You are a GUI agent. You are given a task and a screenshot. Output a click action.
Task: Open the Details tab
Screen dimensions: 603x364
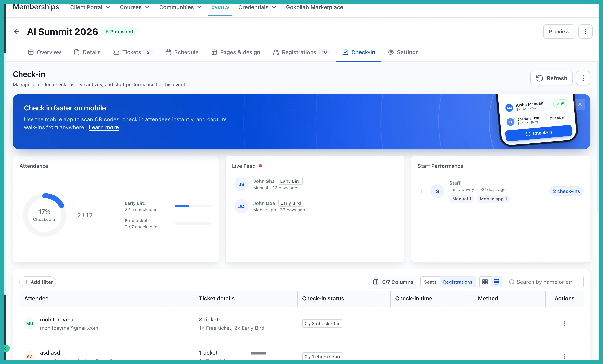coord(87,52)
